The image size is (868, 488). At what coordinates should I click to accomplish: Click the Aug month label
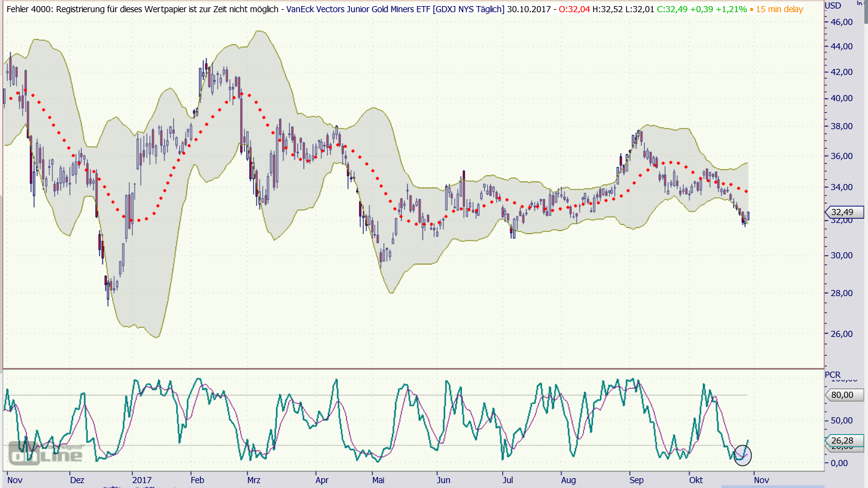click(567, 480)
